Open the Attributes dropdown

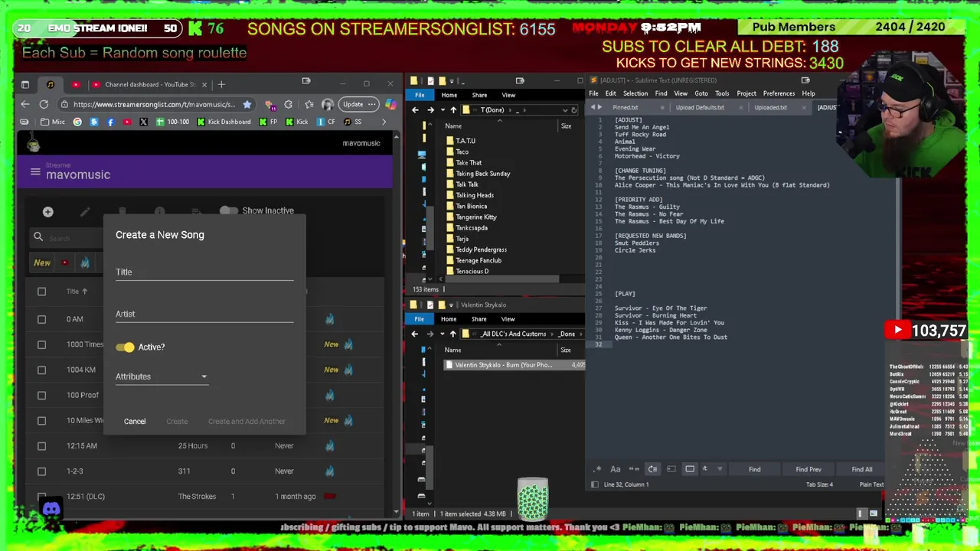click(162, 377)
